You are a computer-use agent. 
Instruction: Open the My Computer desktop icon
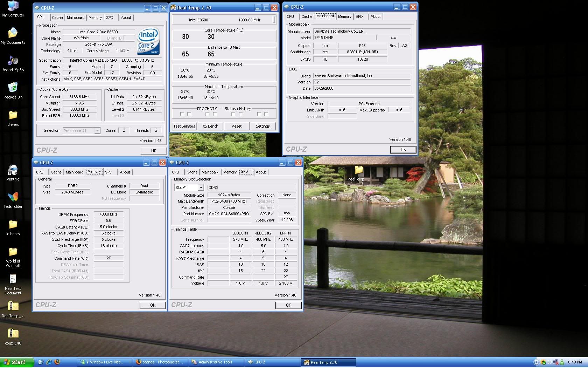[13, 9]
